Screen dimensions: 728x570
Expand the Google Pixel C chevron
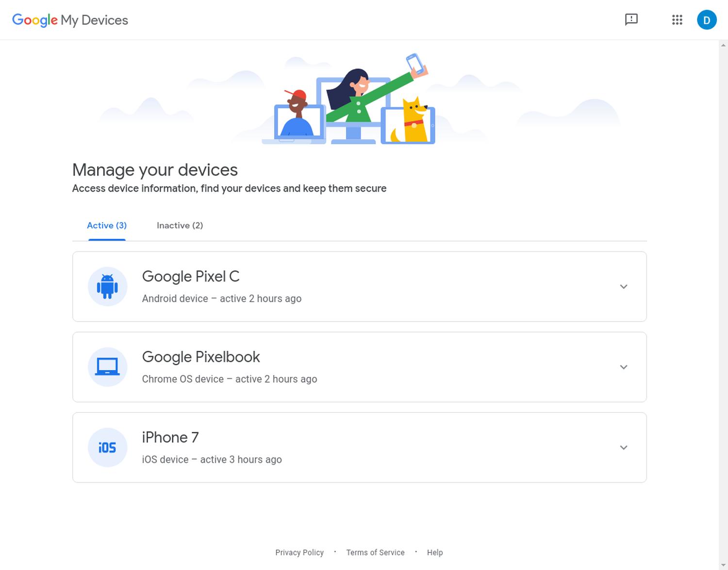click(624, 287)
